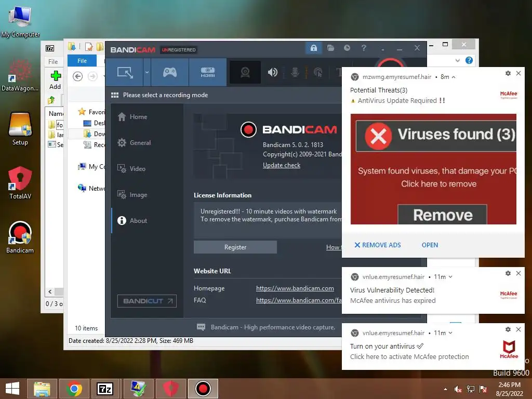Open Bandicam output folder icon

(x=330, y=48)
